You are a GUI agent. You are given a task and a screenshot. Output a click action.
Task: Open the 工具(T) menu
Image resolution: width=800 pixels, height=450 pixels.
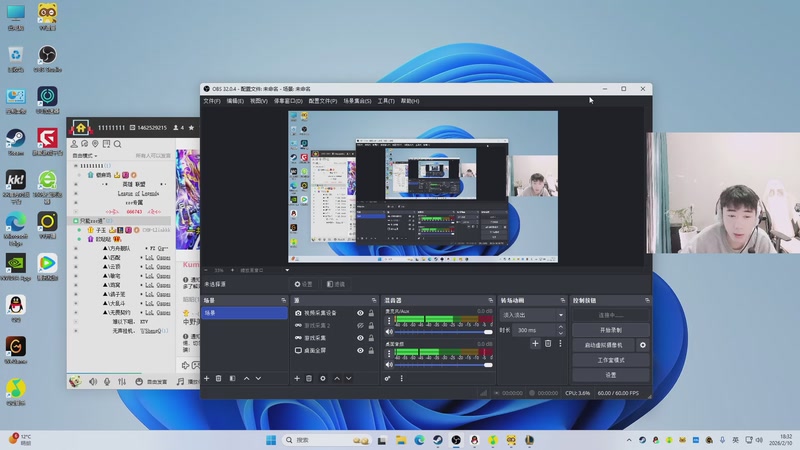coord(385,101)
